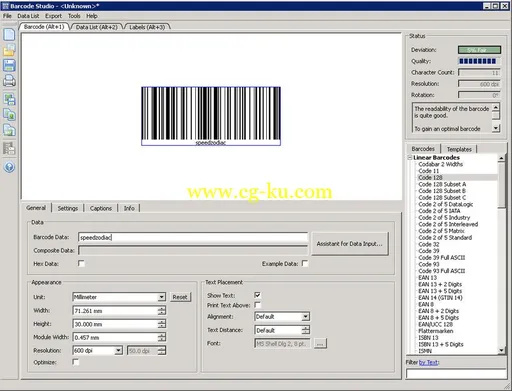Select EAN 13 barcode type
Screen dimensions: 512x391
tap(427, 278)
